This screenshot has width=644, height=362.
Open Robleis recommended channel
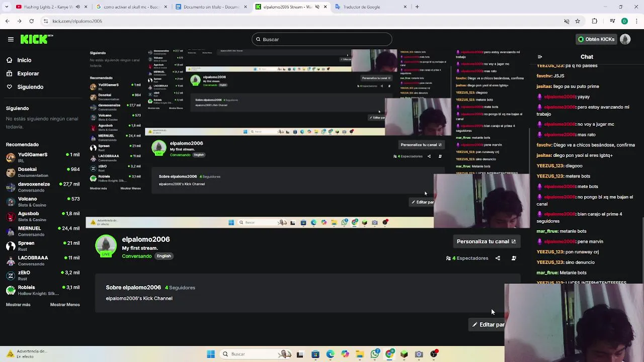(43, 290)
